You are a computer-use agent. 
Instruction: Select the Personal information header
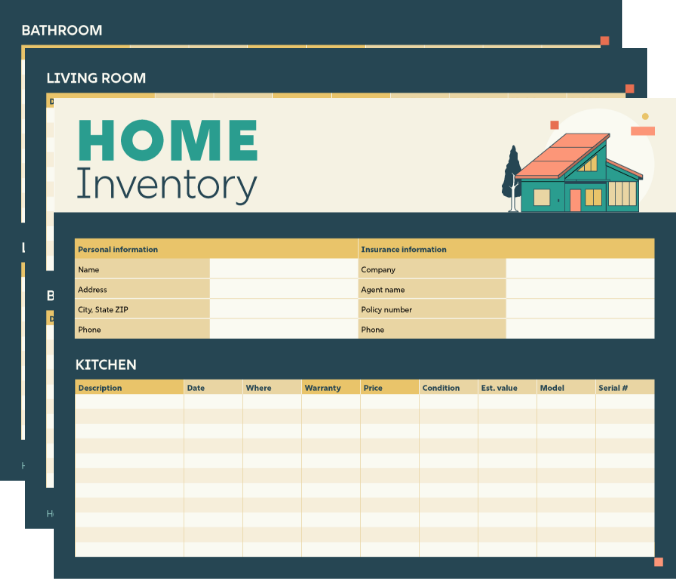[x=216, y=249]
